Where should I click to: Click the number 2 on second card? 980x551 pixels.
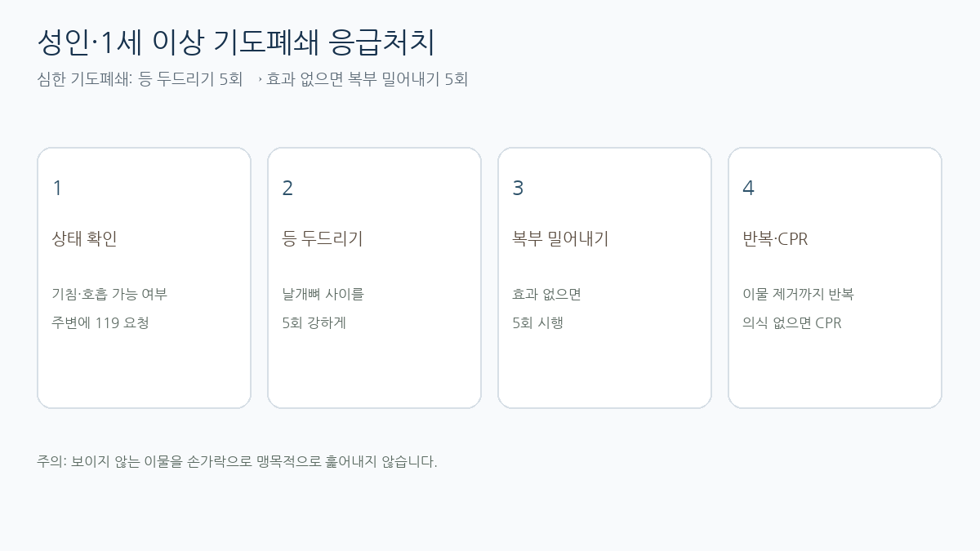[x=287, y=189]
